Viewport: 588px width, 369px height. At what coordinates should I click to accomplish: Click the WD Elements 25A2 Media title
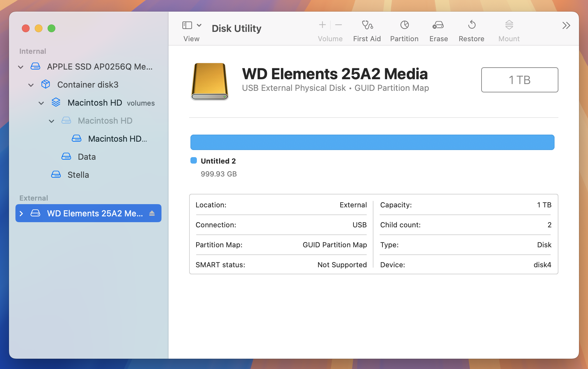335,74
